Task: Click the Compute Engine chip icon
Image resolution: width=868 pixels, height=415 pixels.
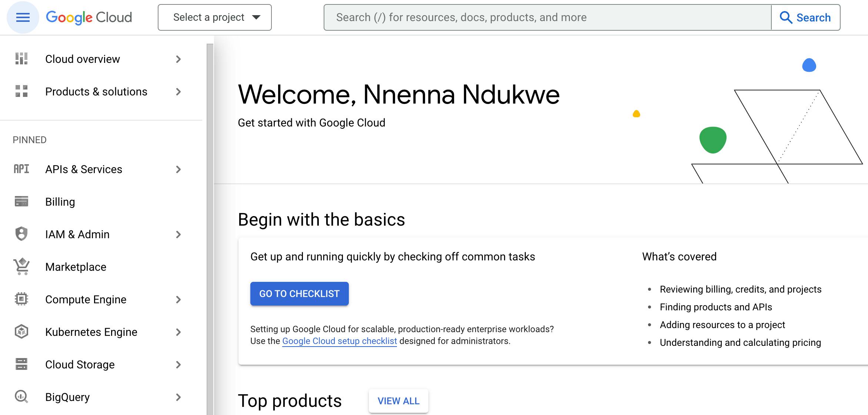Action: pyautogui.click(x=21, y=299)
